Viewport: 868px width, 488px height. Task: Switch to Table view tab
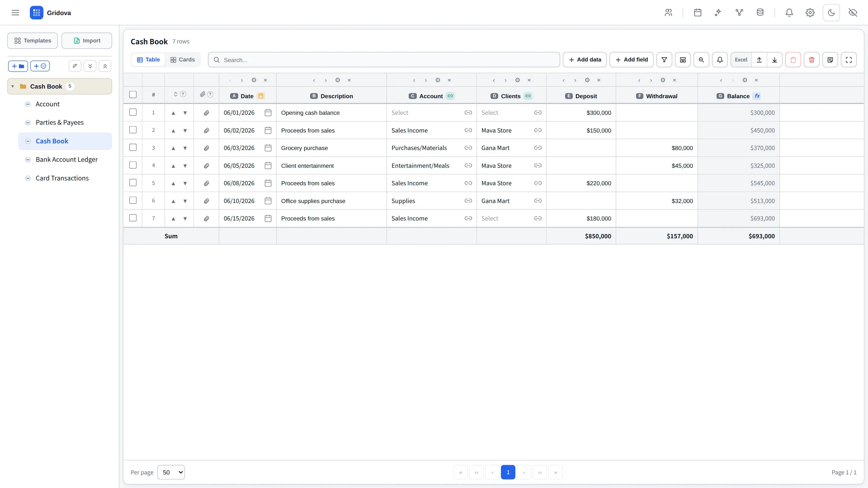148,60
